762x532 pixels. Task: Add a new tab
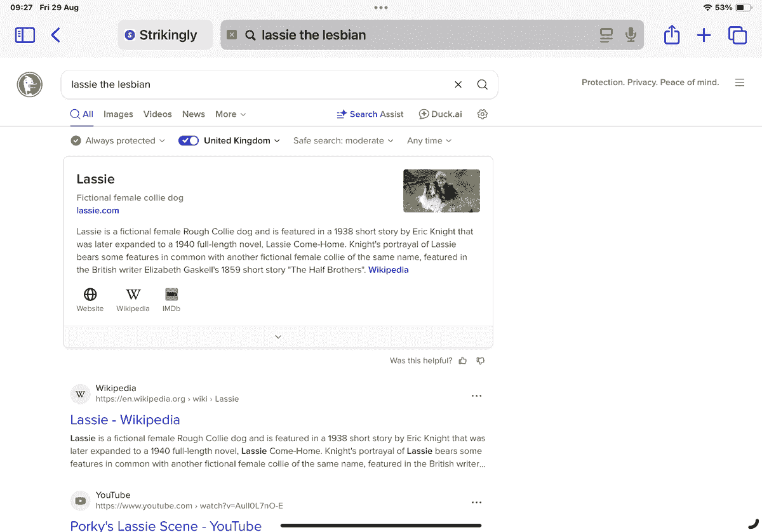pyautogui.click(x=704, y=35)
